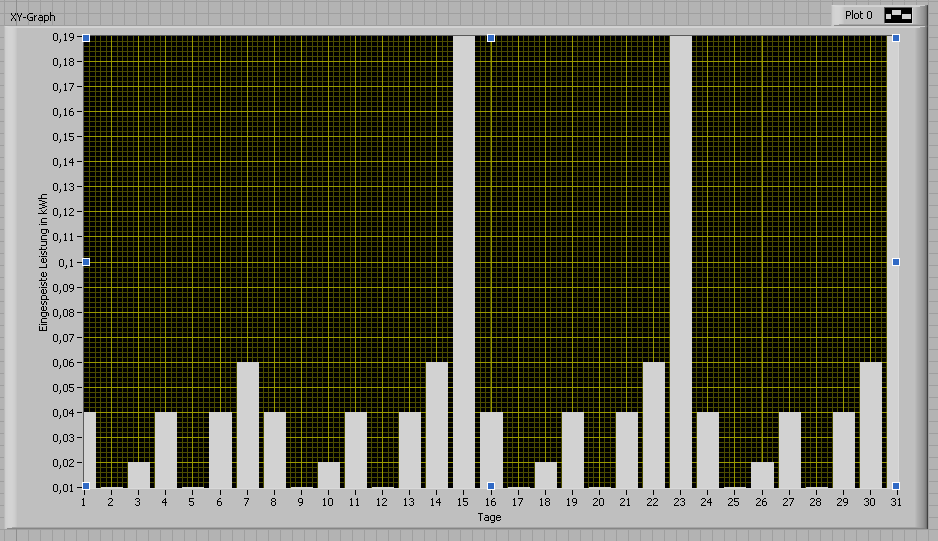The image size is (938, 541).
Task: Click the bar above day 29
Action: (x=843, y=450)
